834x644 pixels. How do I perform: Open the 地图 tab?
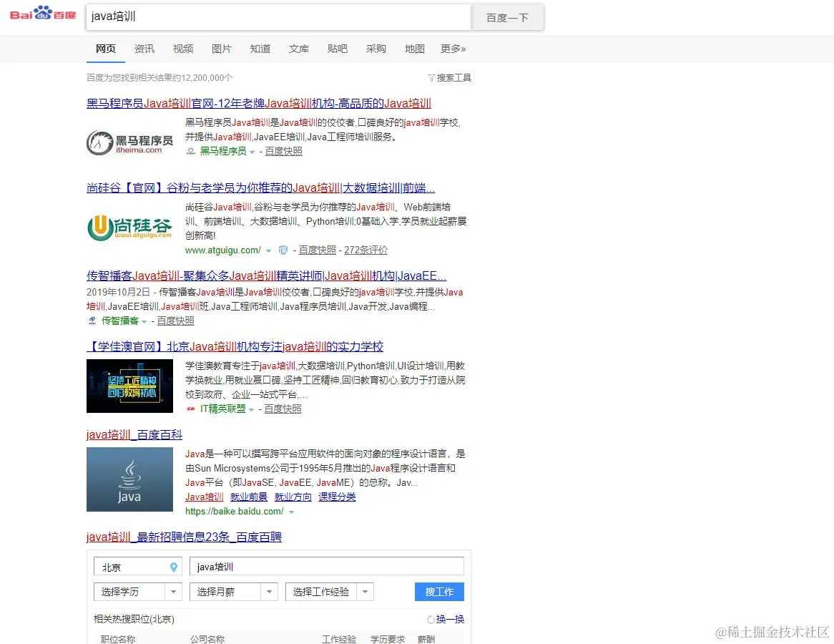coord(414,49)
